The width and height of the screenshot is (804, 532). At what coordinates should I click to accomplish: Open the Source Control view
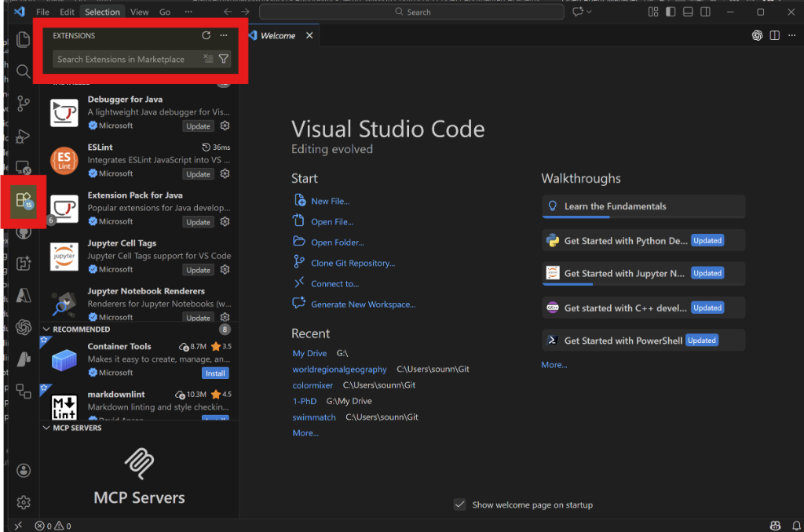[x=23, y=104]
